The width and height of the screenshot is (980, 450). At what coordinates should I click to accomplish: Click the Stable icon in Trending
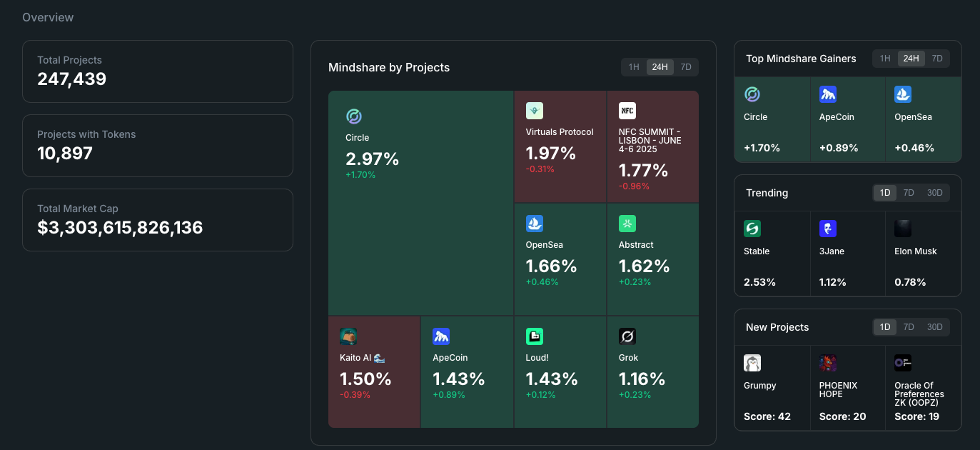(752, 229)
